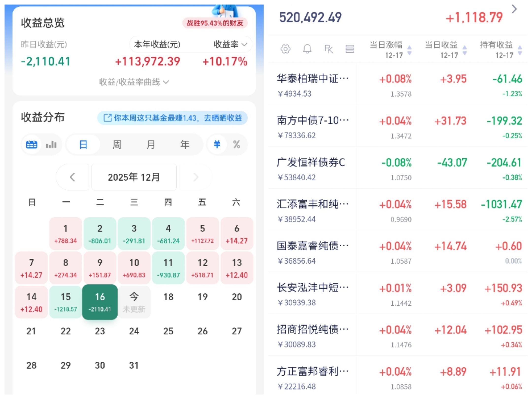The height and width of the screenshot is (399, 532).
Task: Open the 2025年 12月 month picker
Action: [x=134, y=177]
